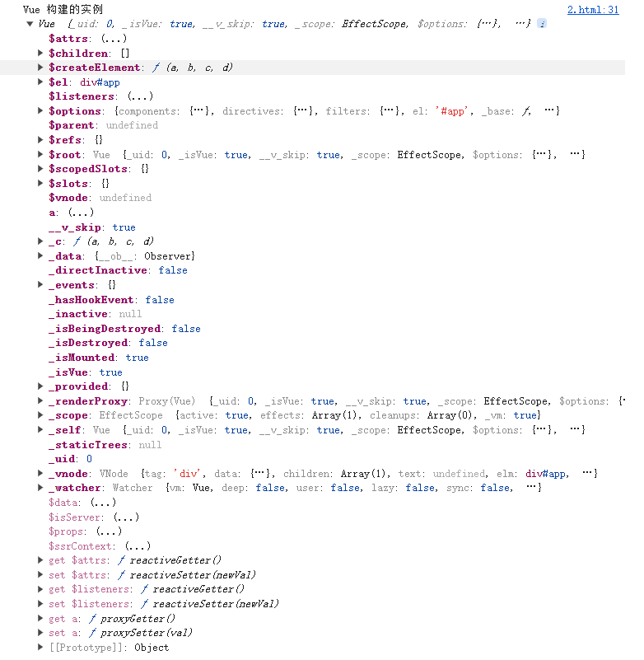
Task: Expand the $children array
Action: pyautogui.click(x=40, y=53)
